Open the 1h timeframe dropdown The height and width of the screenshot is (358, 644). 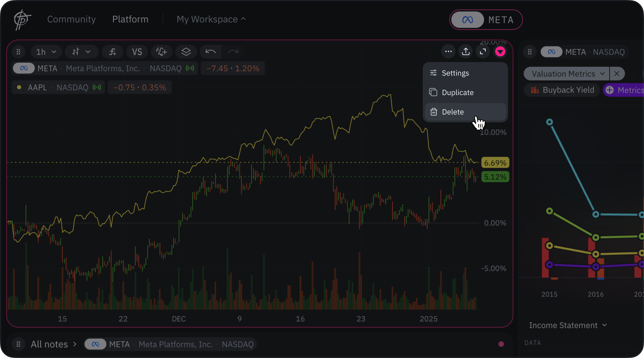click(x=46, y=52)
